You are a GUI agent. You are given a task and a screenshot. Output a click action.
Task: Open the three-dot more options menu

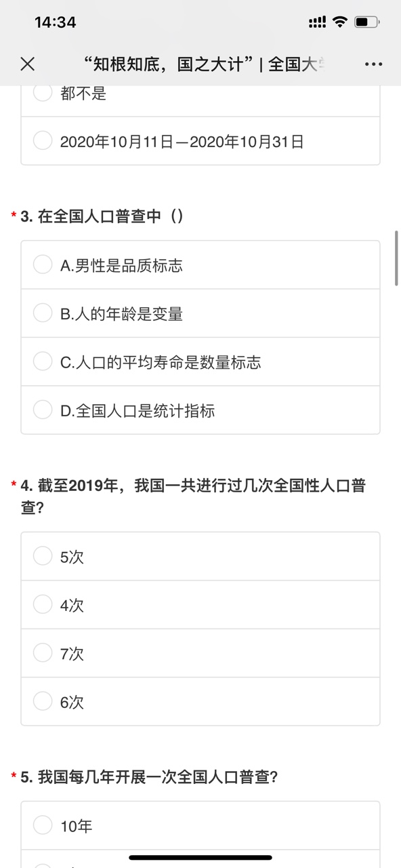pos(373,64)
